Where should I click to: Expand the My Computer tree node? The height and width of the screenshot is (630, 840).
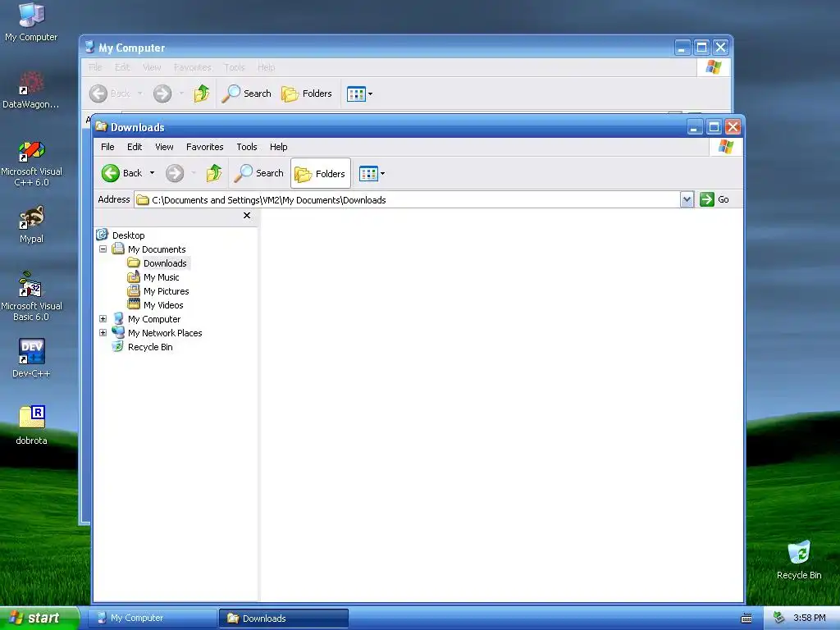[x=103, y=319]
